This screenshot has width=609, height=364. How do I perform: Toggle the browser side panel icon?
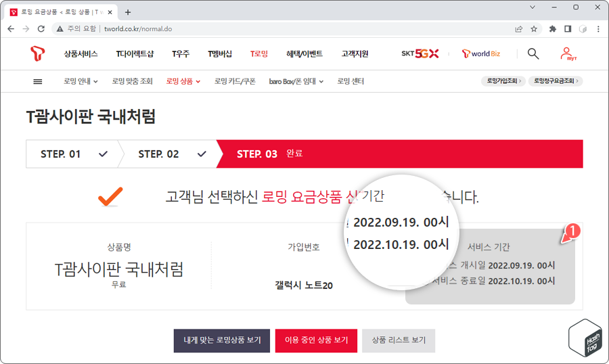pos(568,28)
